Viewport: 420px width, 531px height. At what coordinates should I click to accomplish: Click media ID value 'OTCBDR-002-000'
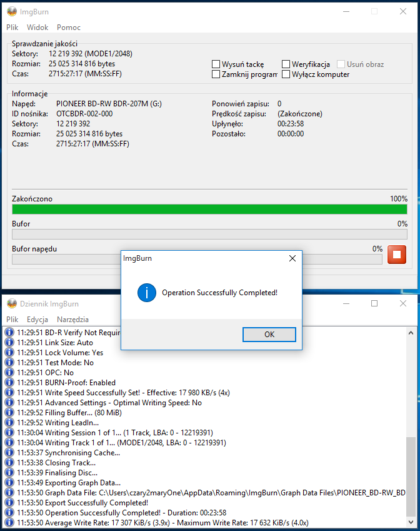84,114
